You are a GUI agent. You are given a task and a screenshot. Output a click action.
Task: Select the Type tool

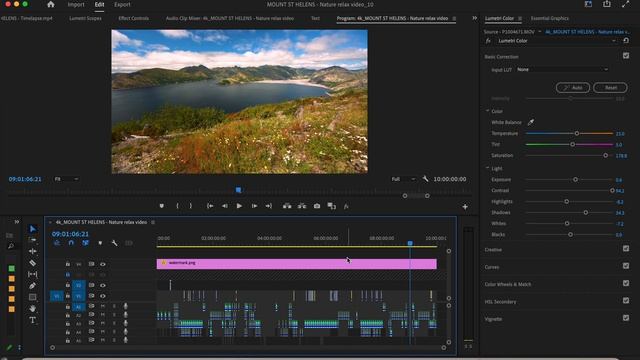(33, 320)
